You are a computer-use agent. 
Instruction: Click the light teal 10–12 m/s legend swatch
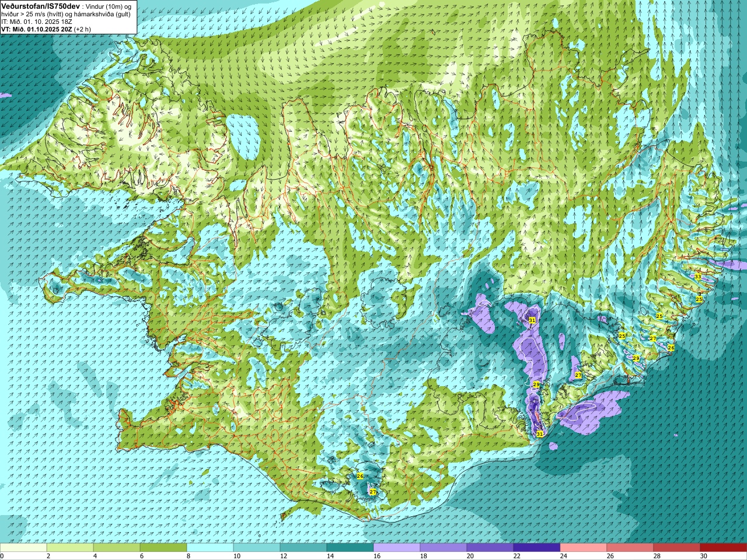pyautogui.click(x=257, y=548)
